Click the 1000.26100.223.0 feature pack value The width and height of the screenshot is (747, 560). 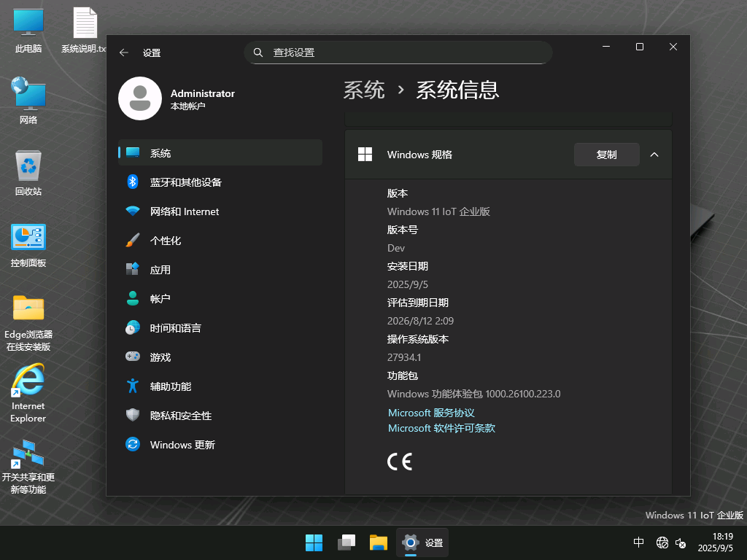pos(522,394)
